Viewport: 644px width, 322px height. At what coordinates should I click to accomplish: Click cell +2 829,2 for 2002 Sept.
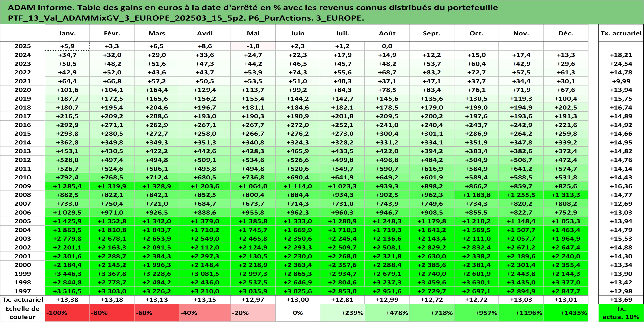point(432,247)
